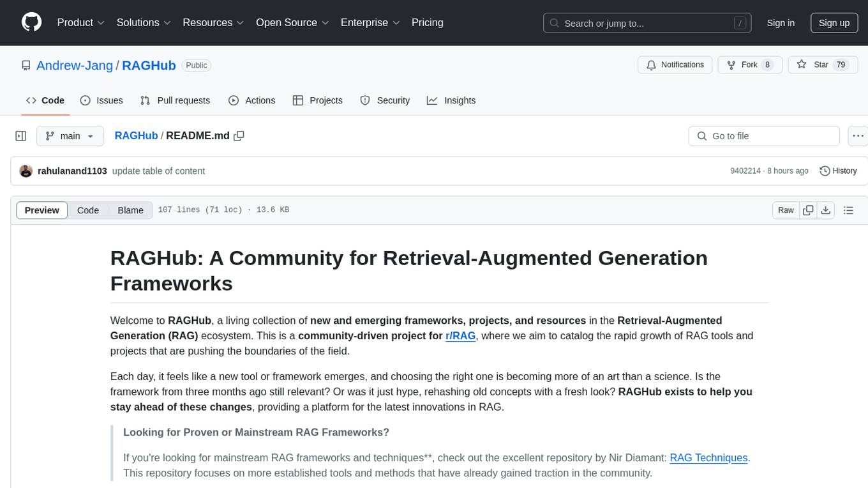Screen dimensions: 868x488
Task: Click the '107 lines (71 loc) · 13.6 KB' text
Action: click(x=223, y=210)
